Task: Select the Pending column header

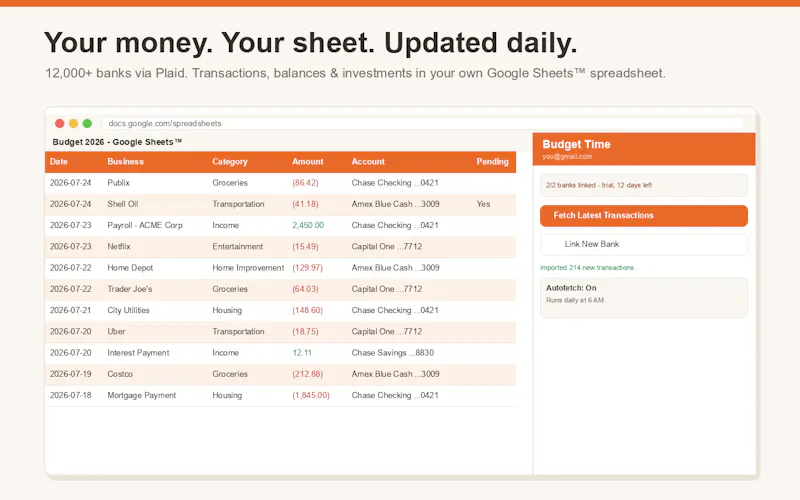Action: [x=492, y=162]
